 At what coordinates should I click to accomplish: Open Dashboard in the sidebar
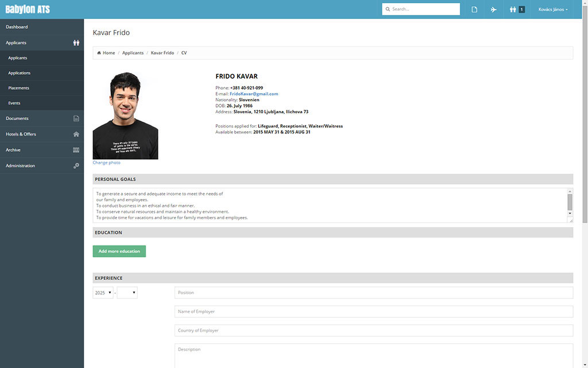point(42,27)
